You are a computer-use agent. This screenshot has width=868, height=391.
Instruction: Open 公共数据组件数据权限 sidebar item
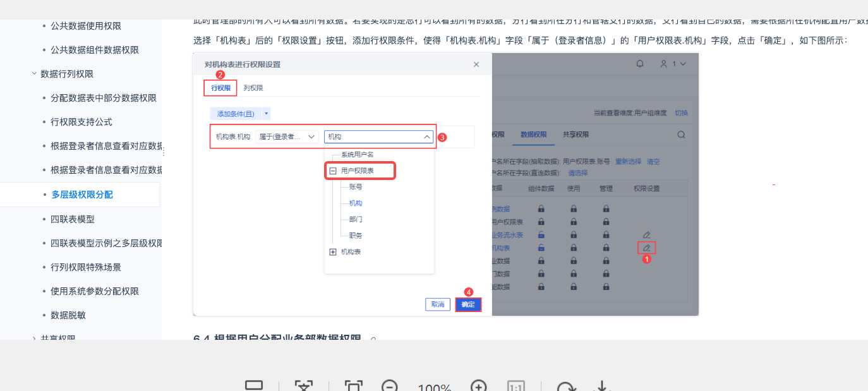pos(95,50)
